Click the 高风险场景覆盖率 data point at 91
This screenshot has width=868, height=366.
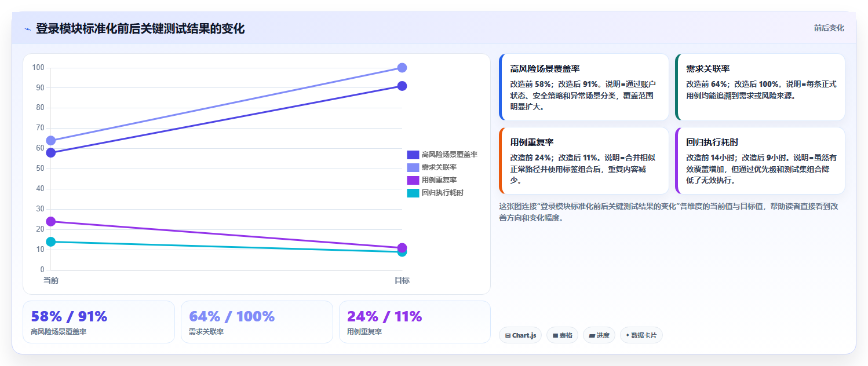pyautogui.click(x=402, y=86)
